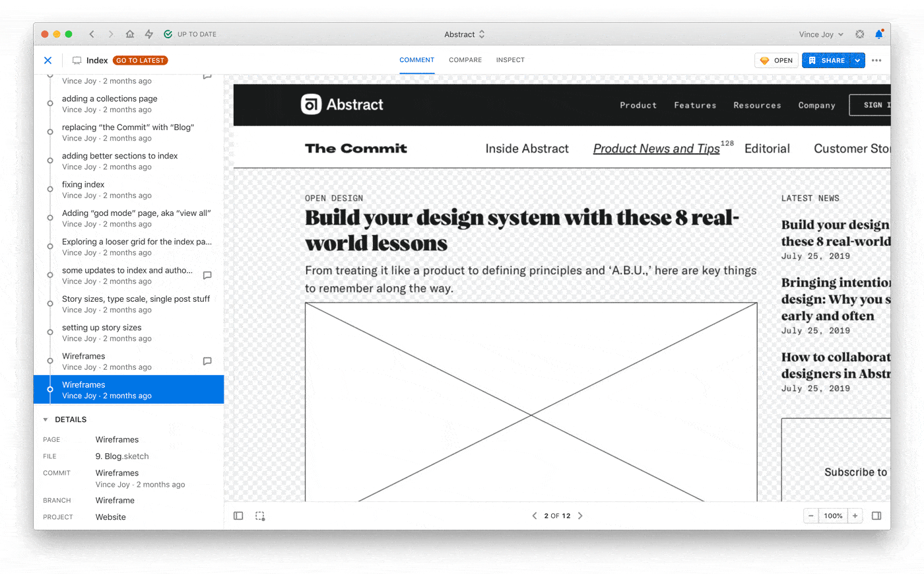Open the help lifebuoy icon
This screenshot has height=574, width=924.
(x=860, y=34)
